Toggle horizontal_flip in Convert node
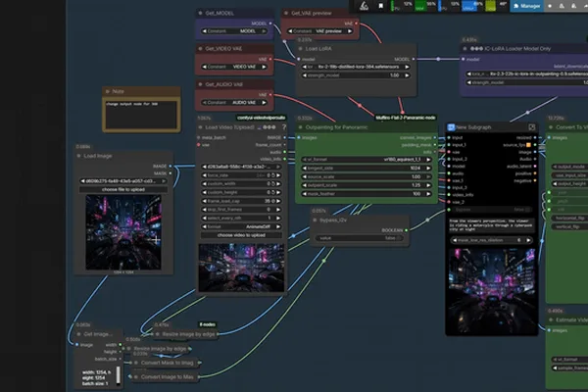This screenshot has width=588, height=392. point(569,218)
